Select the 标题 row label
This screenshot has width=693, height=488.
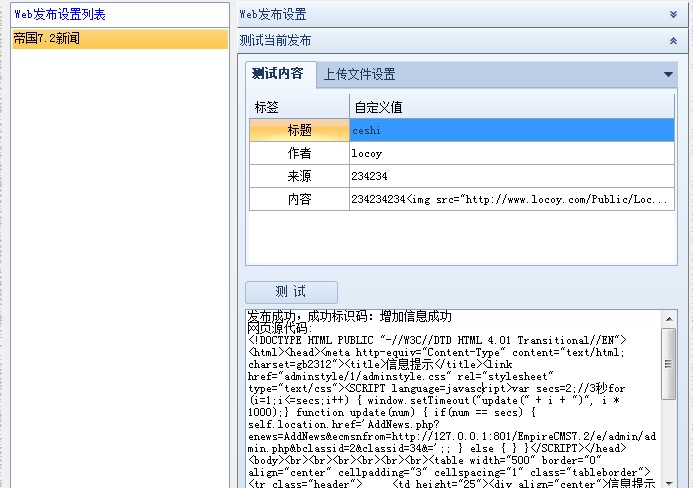click(x=299, y=130)
